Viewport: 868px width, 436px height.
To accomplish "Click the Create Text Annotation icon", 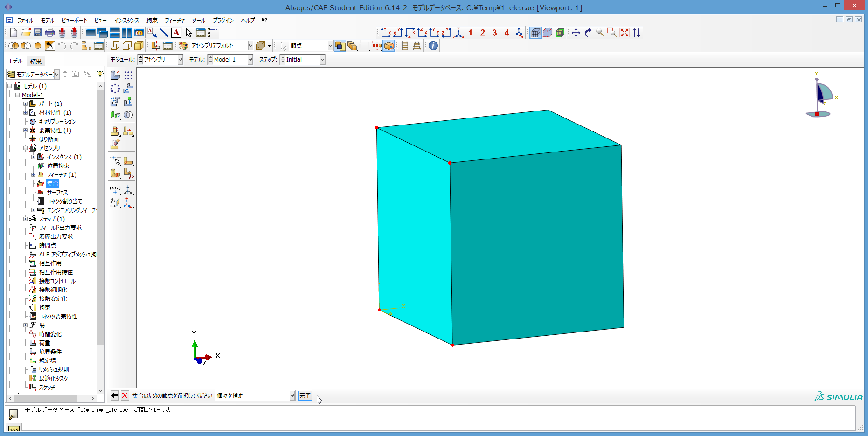I will click(x=176, y=33).
